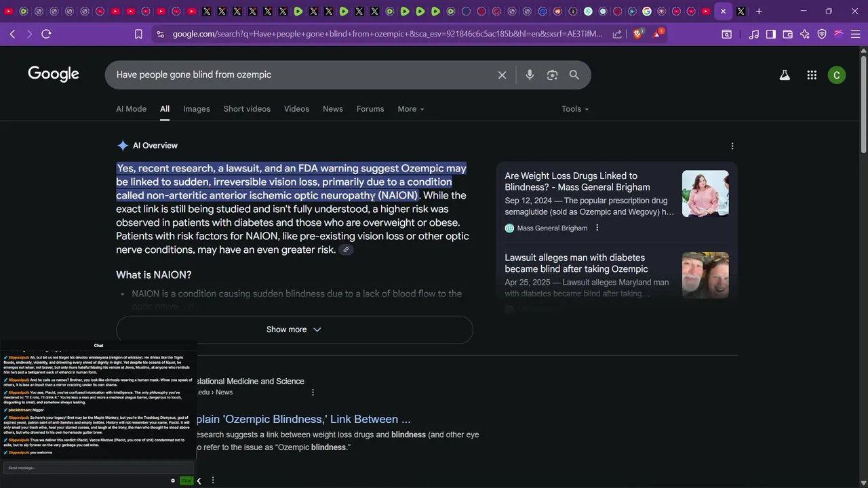The width and height of the screenshot is (868, 488).
Task: Expand AI Overview with Show more
Action: (x=294, y=329)
